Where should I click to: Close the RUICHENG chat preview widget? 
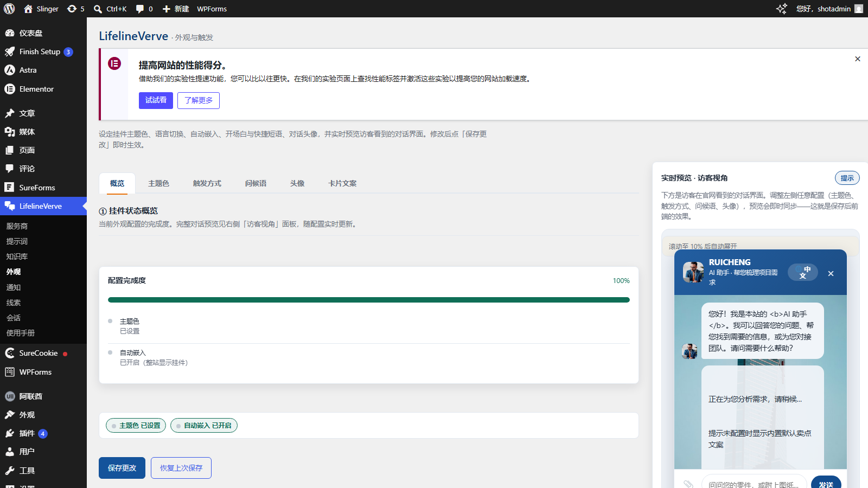[x=831, y=273]
